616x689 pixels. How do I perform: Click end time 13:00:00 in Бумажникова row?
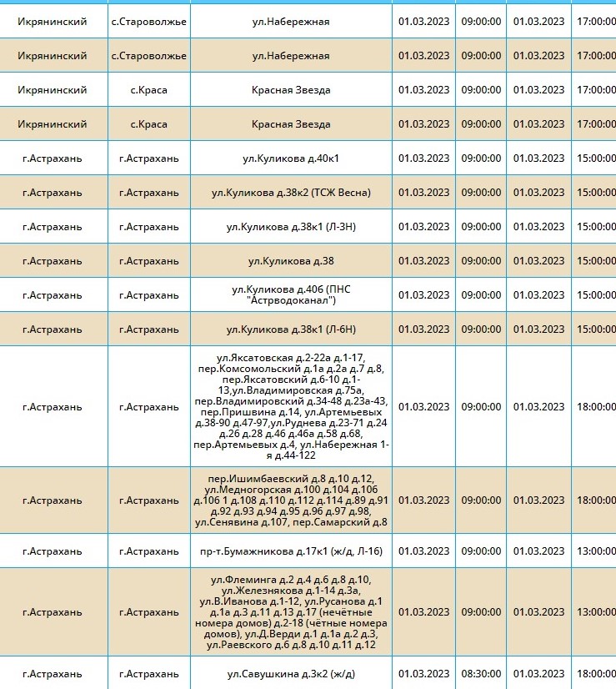[x=594, y=551]
